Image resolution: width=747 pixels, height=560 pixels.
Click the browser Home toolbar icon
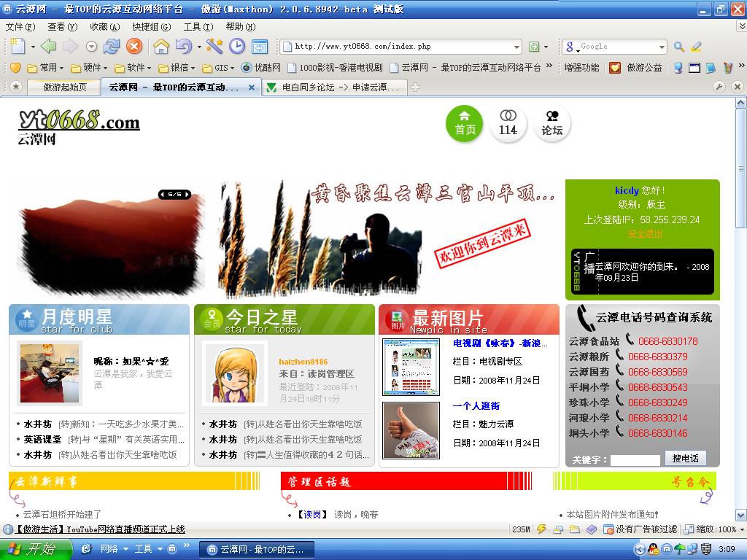tap(161, 47)
